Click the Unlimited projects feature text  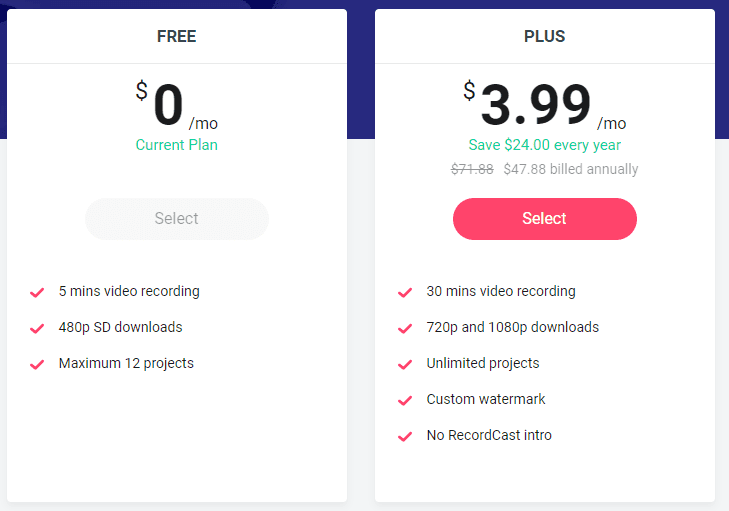(483, 363)
